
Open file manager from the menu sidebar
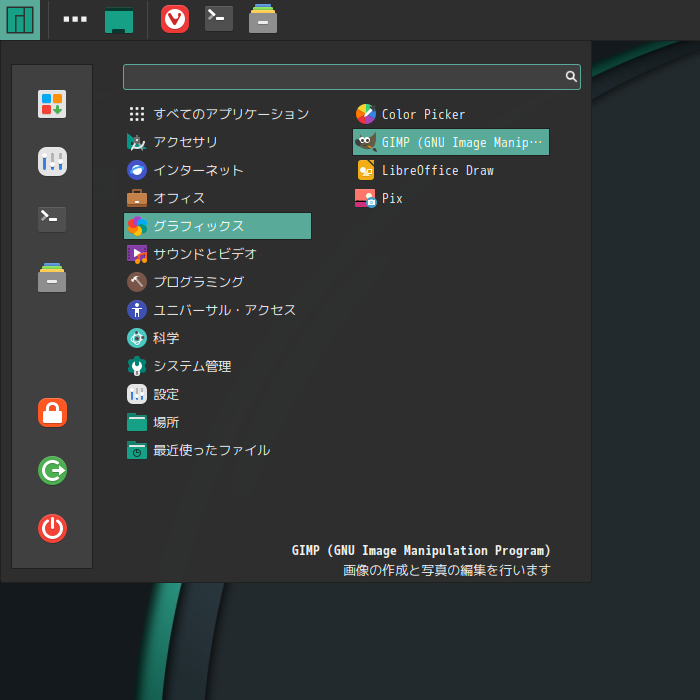52,277
